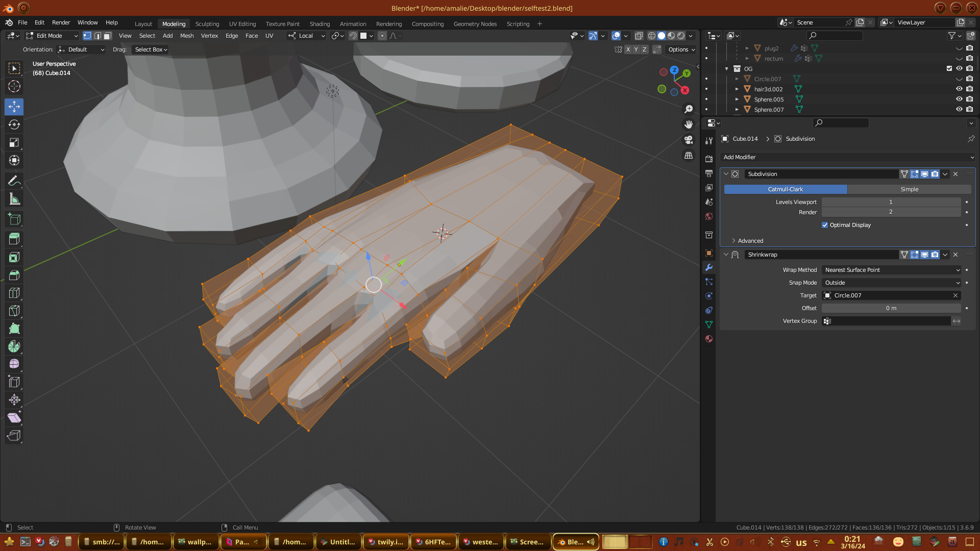Toggle X-ray view in viewport header

coord(639,36)
